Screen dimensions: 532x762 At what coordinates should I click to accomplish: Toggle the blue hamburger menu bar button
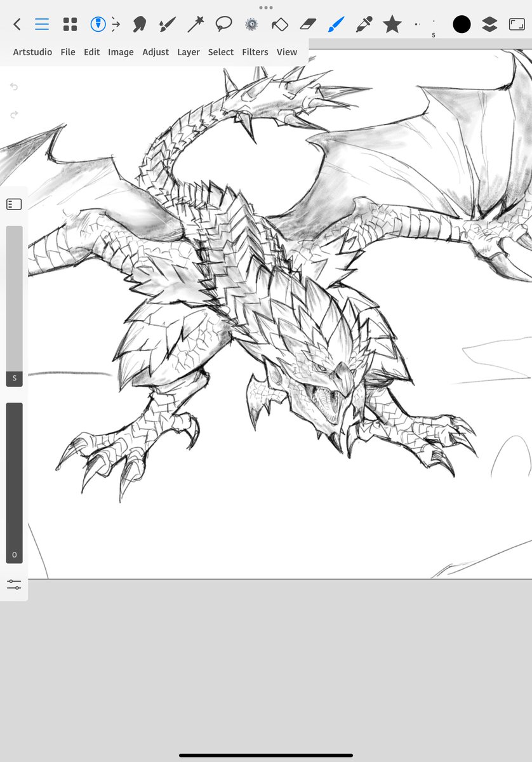[x=42, y=25]
